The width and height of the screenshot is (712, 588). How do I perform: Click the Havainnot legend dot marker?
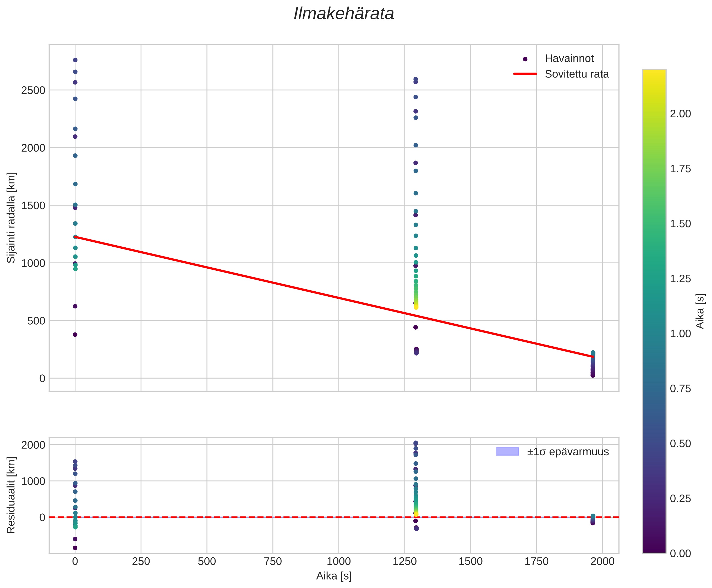[525, 59]
